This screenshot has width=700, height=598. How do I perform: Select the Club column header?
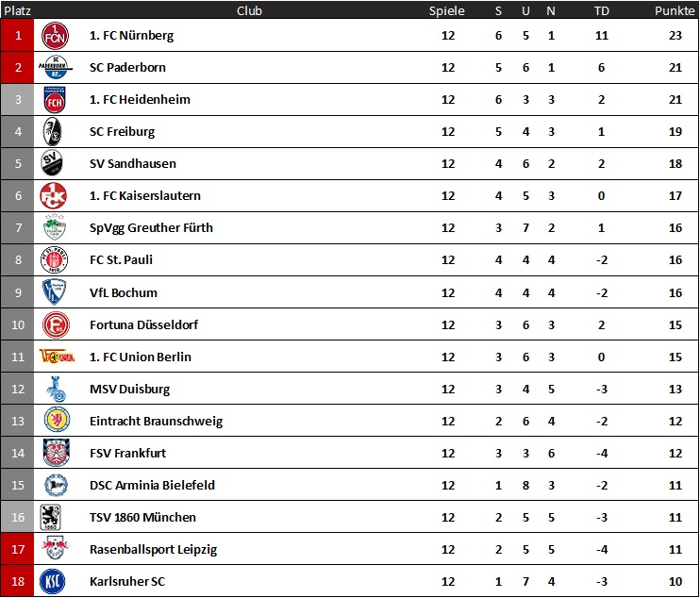point(249,10)
